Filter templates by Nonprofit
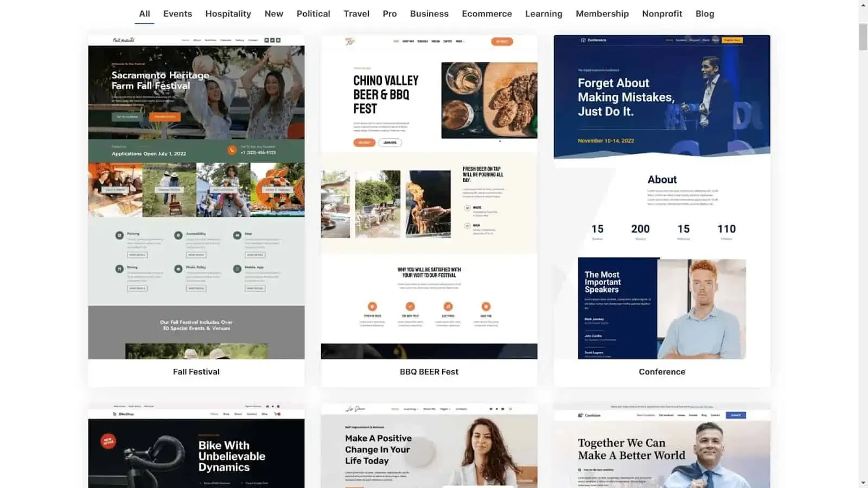This screenshot has width=868, height=488. [x=662, y=14]
